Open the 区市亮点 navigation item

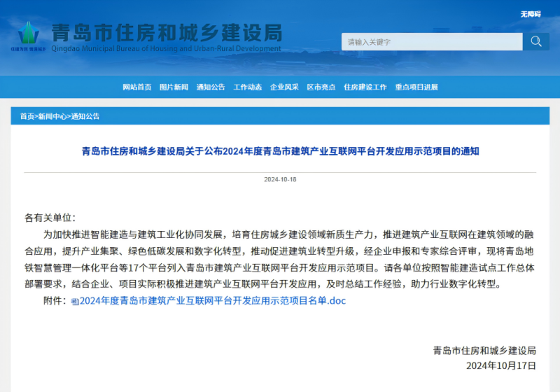pyautogui.click(x=321, y=87)
